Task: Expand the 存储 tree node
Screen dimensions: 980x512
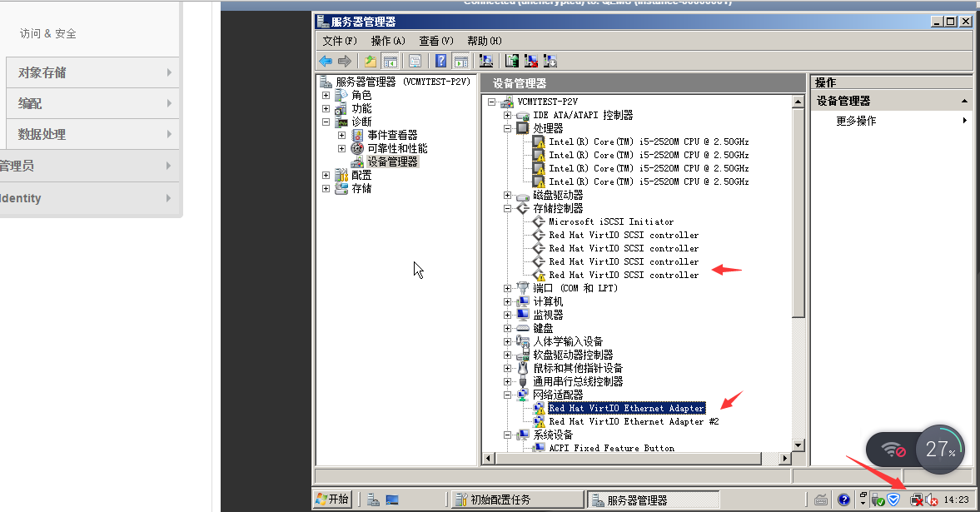Action: point(326,188)
